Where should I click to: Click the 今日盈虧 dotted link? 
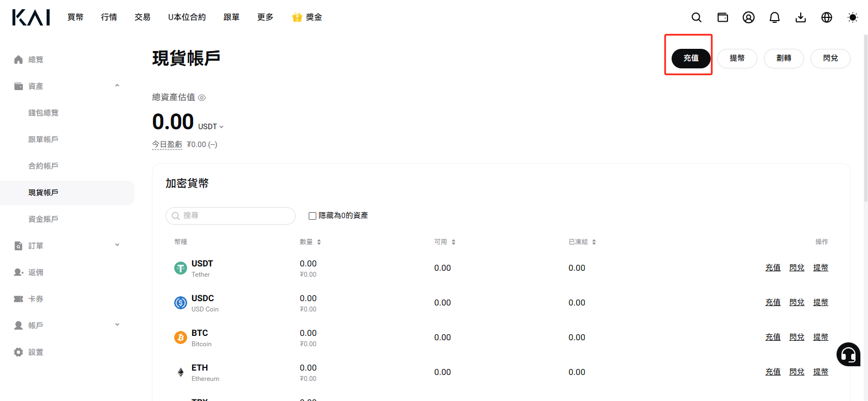(167, 144)
